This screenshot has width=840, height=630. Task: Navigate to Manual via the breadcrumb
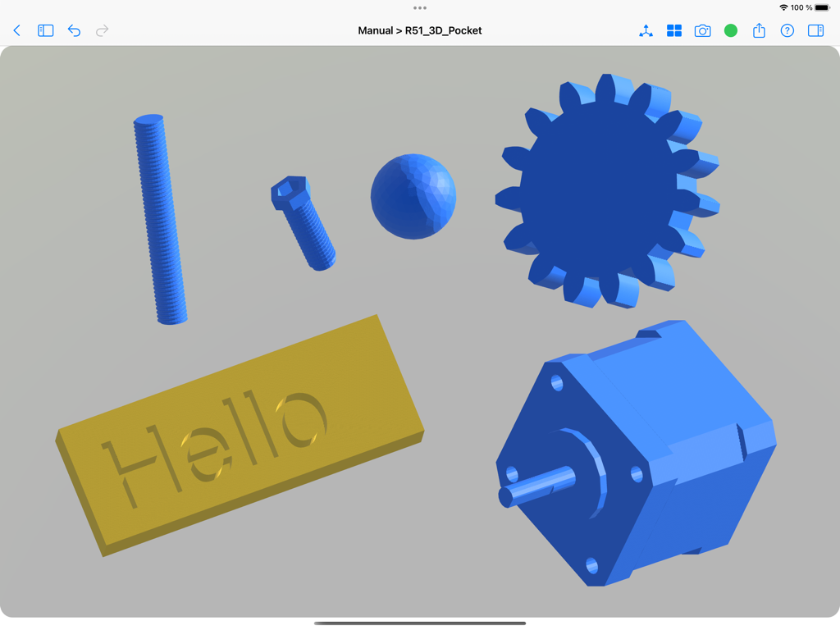click(x=376, y=30)
